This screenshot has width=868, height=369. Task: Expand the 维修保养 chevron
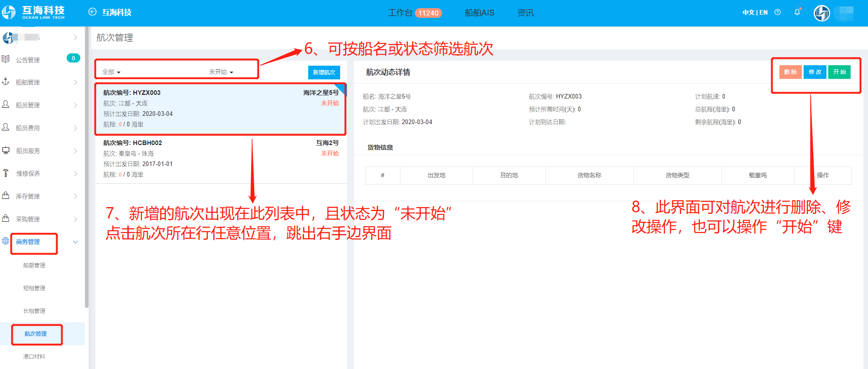tap(76, 173)
